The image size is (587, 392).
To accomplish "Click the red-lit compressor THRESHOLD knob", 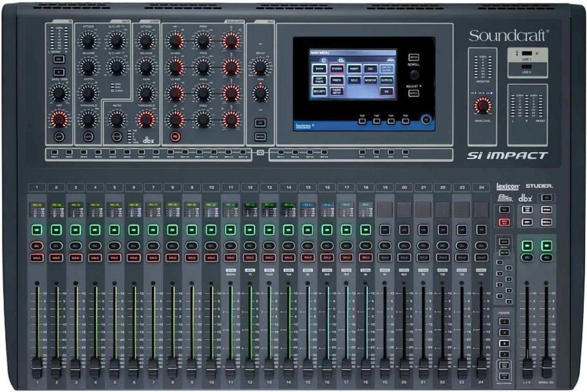I will coord(146,119).
